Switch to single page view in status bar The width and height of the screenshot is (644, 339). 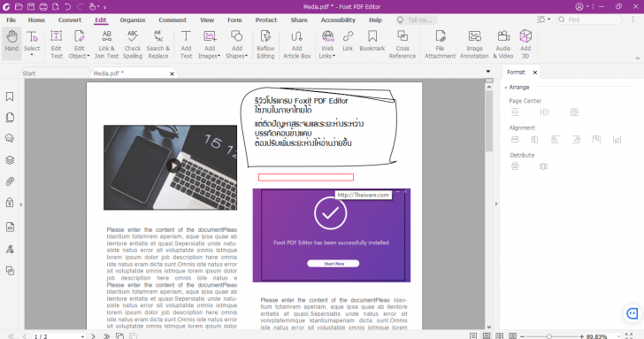(x=473, y=335)
